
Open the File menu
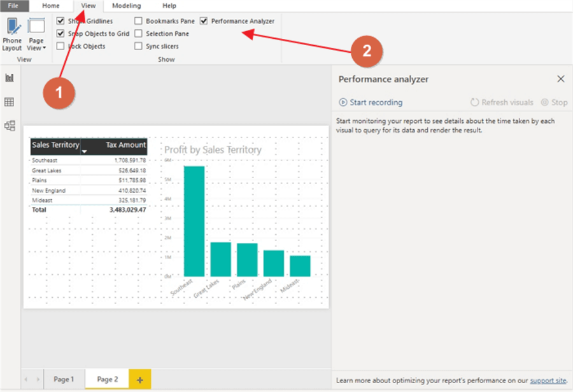click(14, 6)
